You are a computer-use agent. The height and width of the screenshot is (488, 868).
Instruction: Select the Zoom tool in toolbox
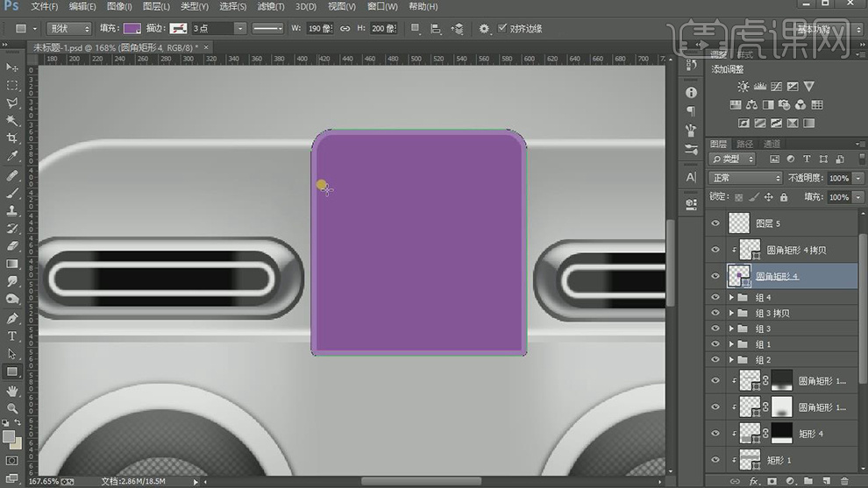12,408
